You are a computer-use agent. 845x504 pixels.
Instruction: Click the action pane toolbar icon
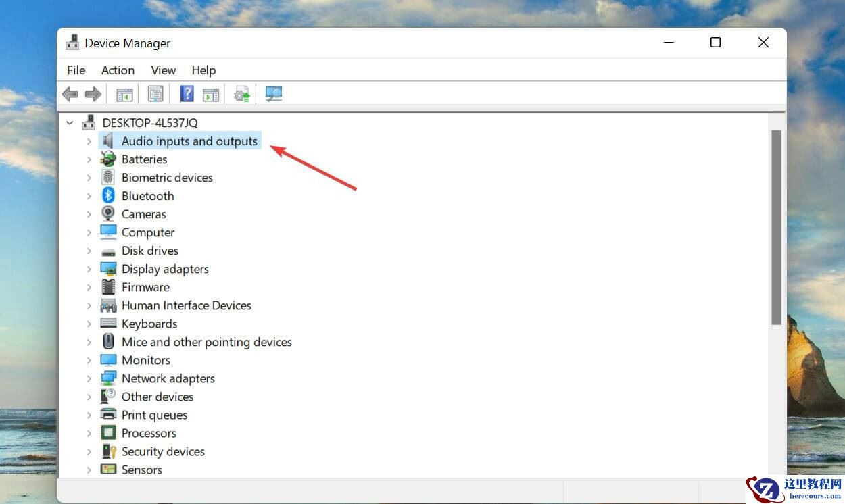(x=211, y=94)
